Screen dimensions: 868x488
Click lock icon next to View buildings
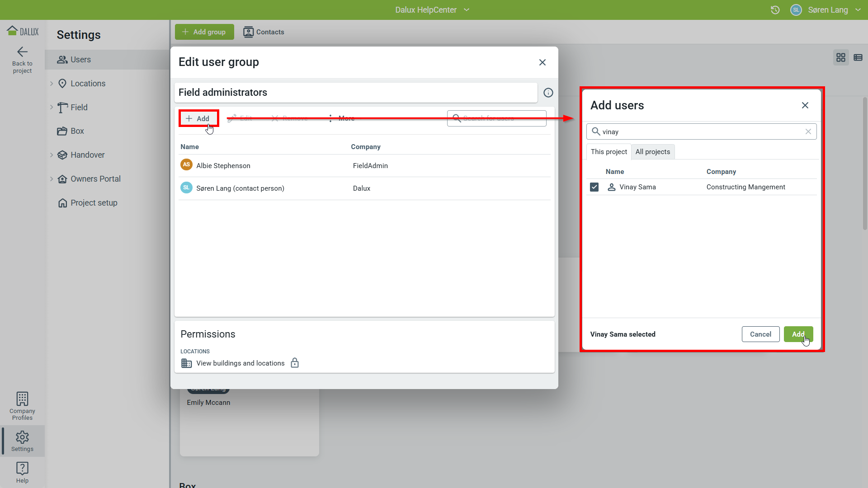click(x=295, y=363)
